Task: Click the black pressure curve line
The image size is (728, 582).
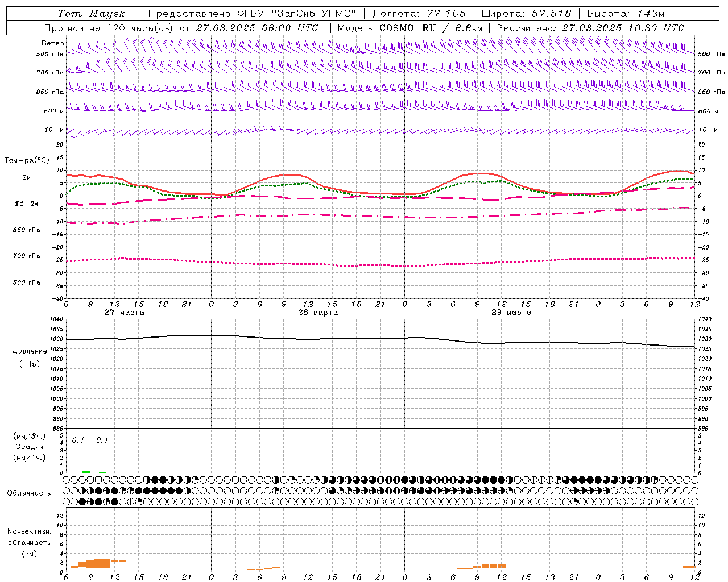Action: (381, 338)
